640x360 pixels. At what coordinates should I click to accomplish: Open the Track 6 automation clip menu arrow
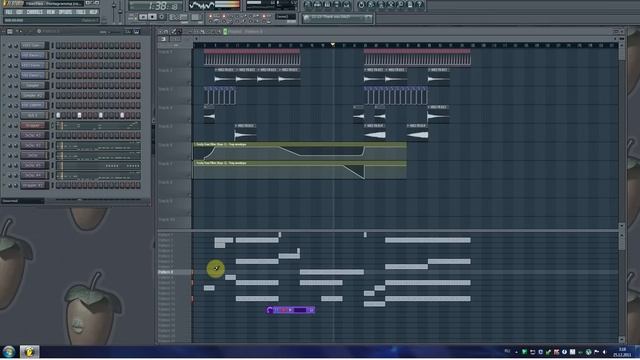point(195,144)
